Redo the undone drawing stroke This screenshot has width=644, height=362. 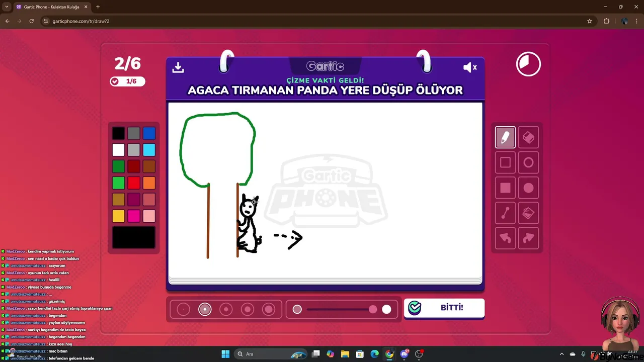[x=528, y=238]
